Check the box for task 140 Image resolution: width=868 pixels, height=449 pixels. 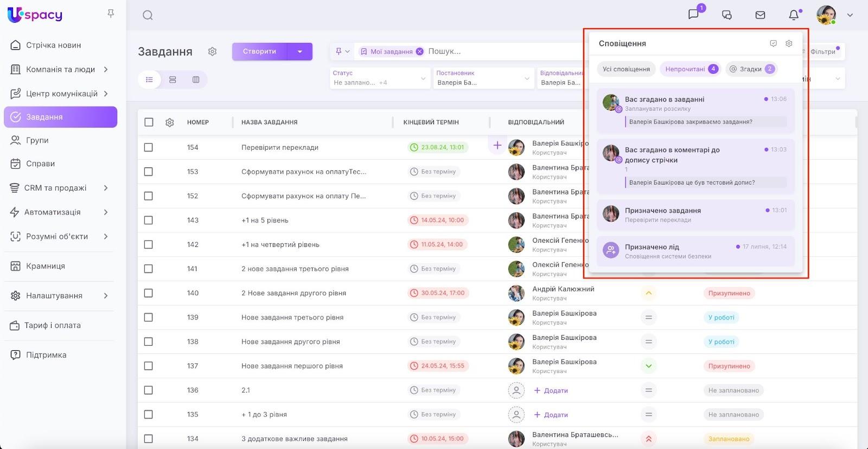(149, 293)
